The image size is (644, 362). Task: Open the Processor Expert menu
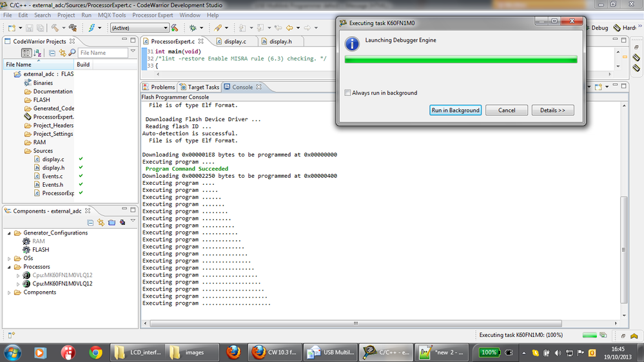point(152,15)
